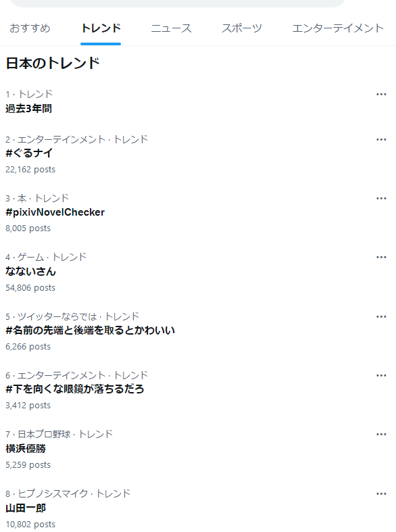Click the search bar at top

[178, 3]
